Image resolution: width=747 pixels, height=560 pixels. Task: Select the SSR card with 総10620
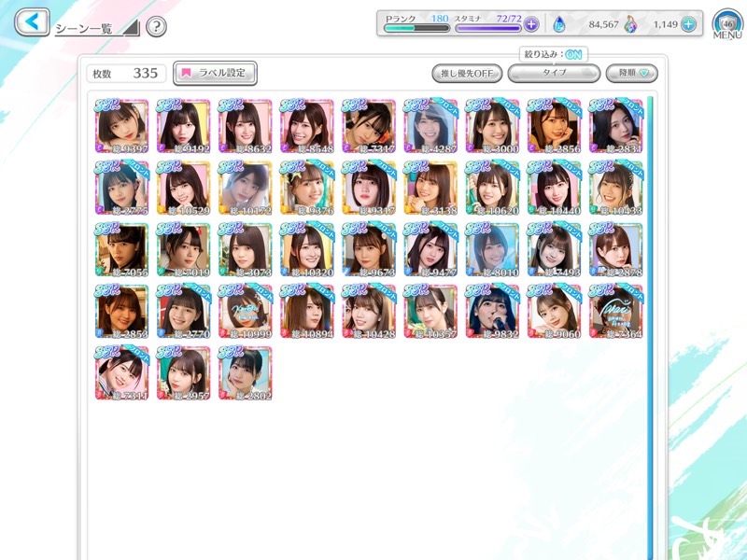pyautogui.click(x=492, y=188)
